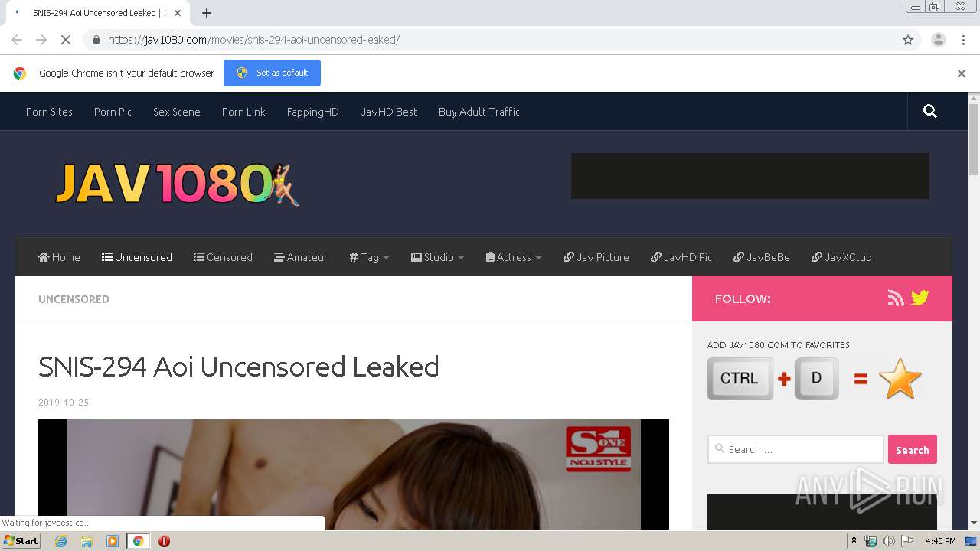
Task: Click the RSS feed icon
Action: coord(896,298)
